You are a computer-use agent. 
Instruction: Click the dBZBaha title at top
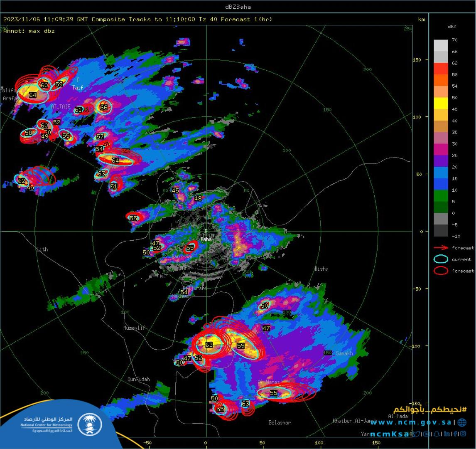[x=238, y=7]
